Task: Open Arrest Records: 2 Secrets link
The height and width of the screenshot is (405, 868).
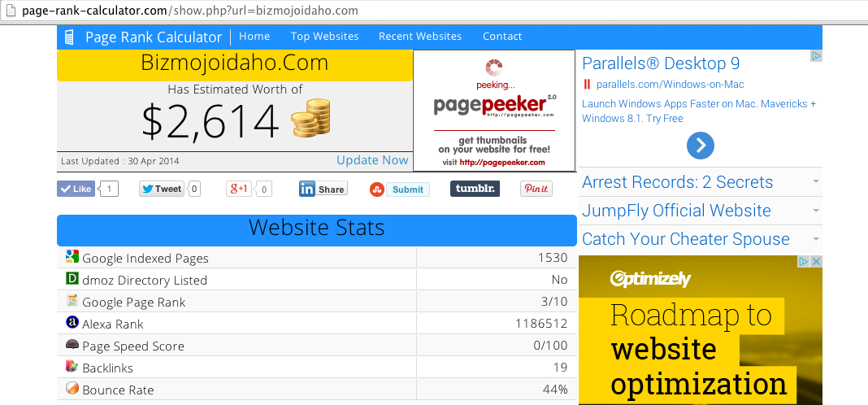Action: [678, 181]
